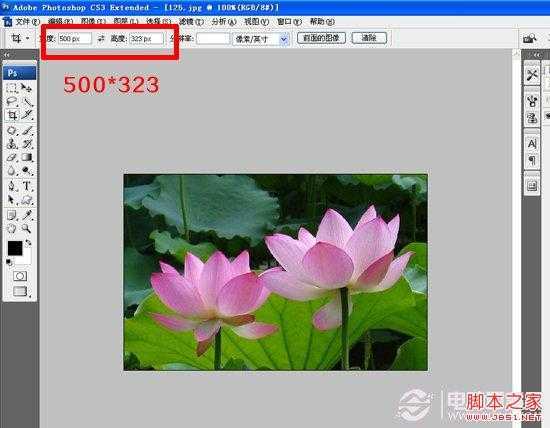Select the Hand tool

point(12,229)
